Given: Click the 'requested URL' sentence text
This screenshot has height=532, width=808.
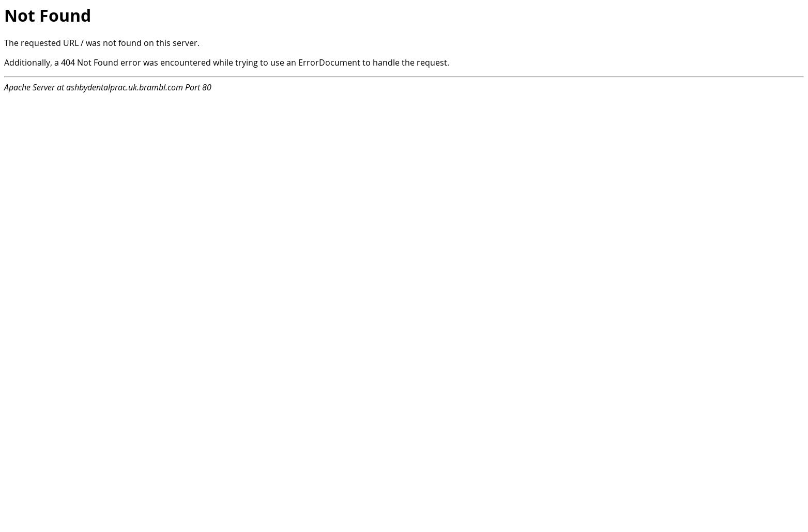Looking at the screenshot, I should 102,43.
